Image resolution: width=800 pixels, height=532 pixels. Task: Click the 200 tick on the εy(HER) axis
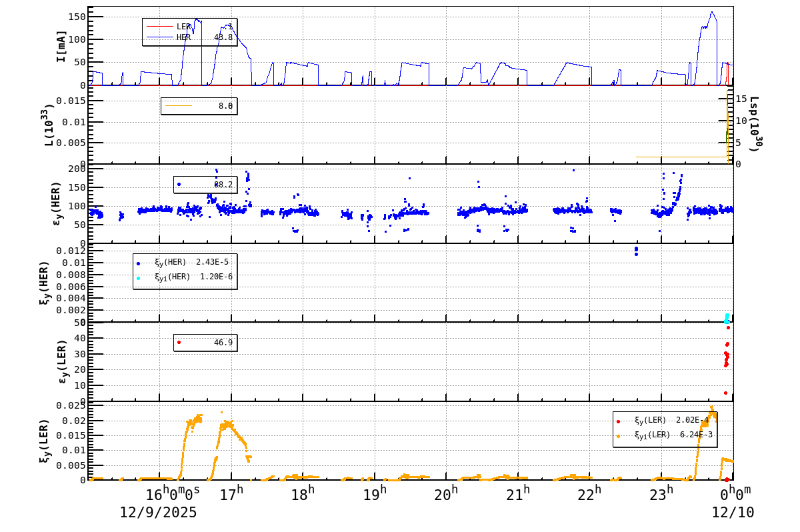click(78, 169)
